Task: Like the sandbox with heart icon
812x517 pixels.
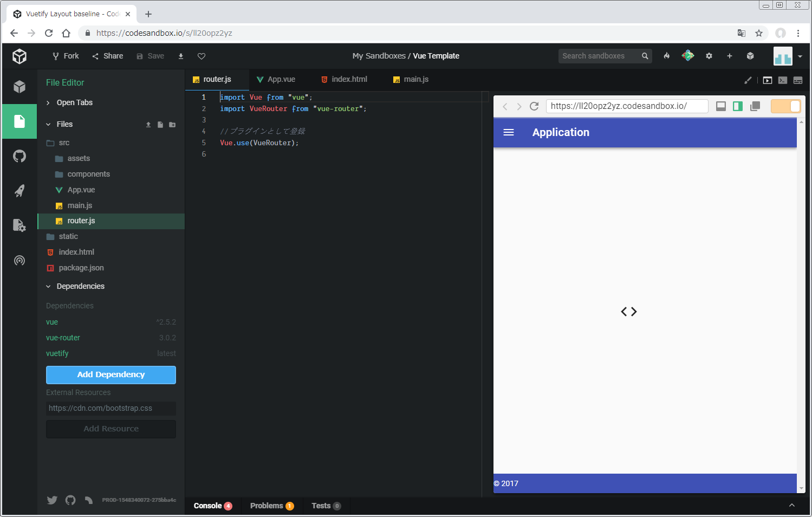Action: point(202,56)
